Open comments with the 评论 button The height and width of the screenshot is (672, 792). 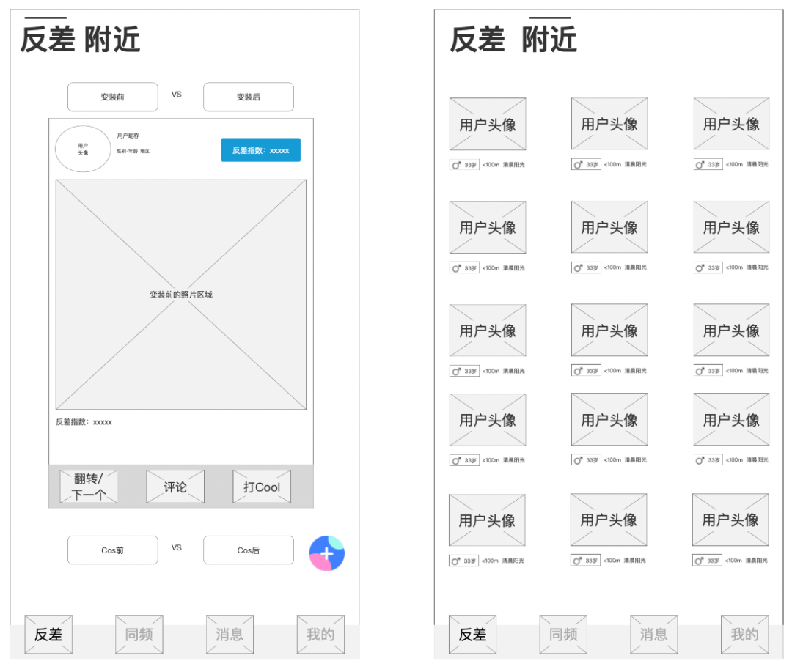point(175,487)
